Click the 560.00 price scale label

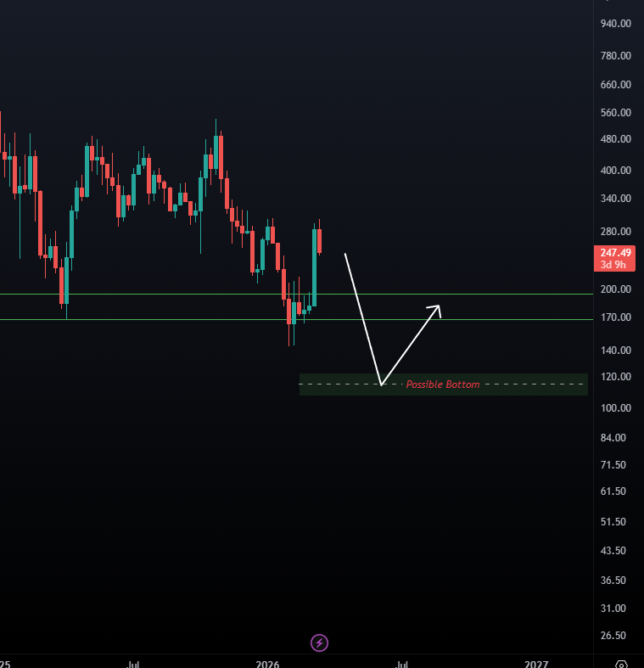click(x=616, y=113)
